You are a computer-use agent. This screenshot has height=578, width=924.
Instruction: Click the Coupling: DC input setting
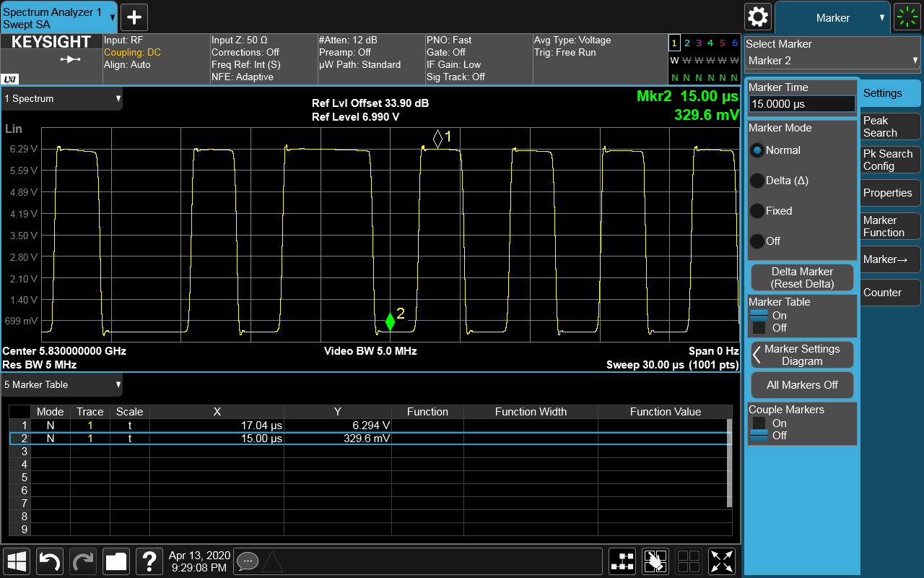(x=132, y=53)
